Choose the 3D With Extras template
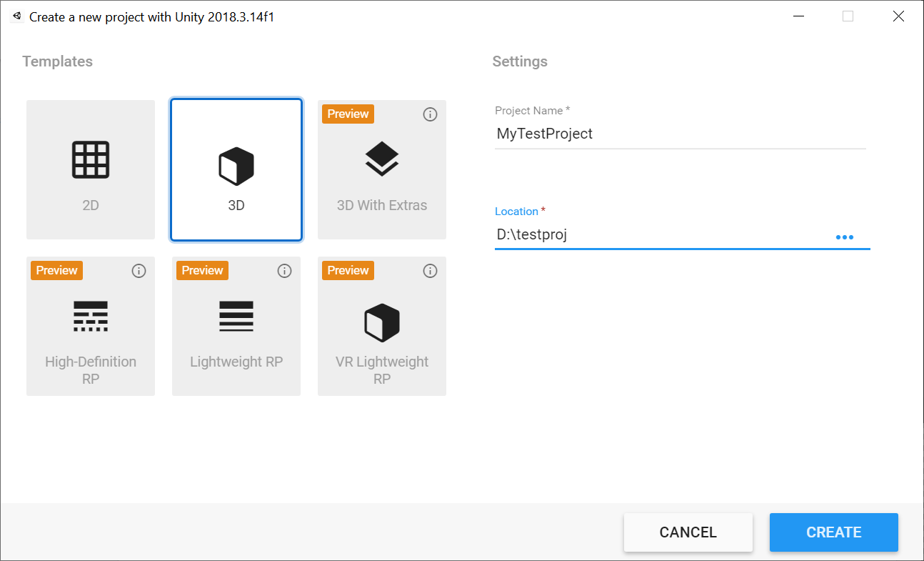 tap(382, 169)
